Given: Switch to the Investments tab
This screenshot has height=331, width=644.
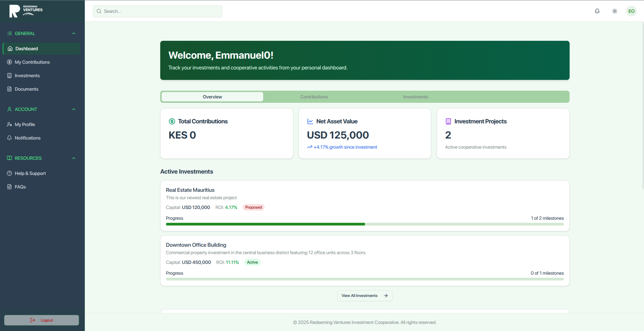Looking at the screenshot, I should 415,97.
